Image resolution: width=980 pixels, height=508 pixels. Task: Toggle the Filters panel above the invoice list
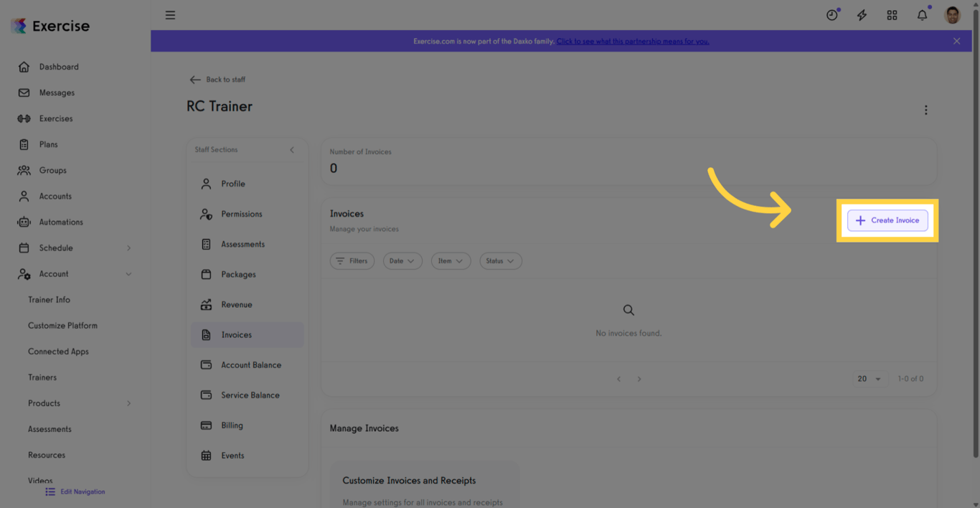(352, 260)
